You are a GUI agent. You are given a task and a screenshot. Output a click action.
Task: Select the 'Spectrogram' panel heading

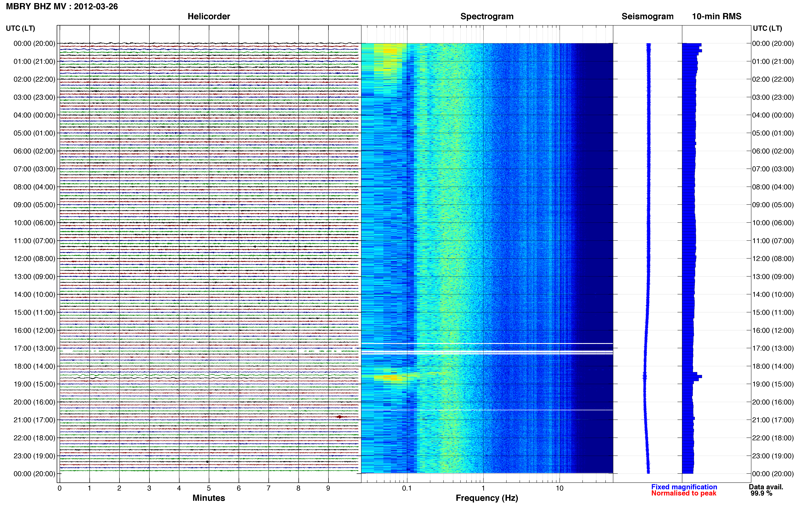(x=487, y=16)
